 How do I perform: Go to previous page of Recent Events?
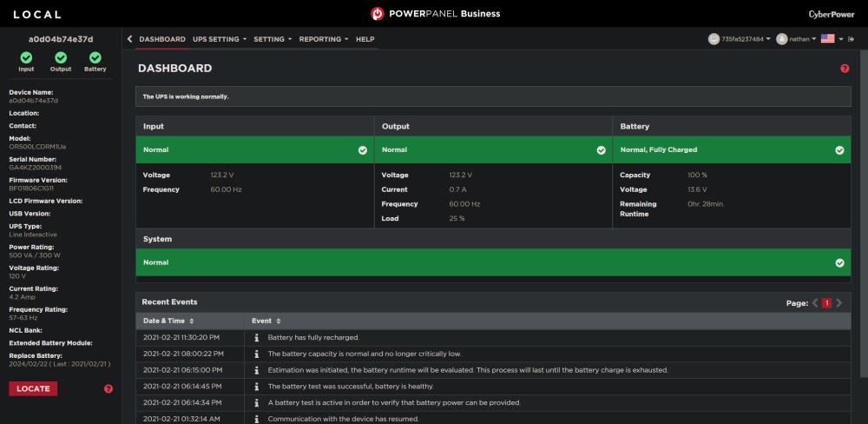(815, 303)
